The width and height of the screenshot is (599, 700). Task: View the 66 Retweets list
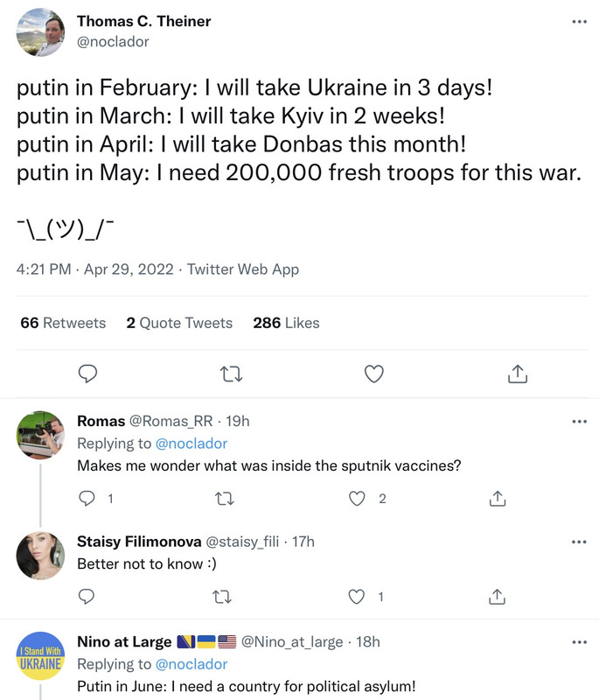coord(63,323)
